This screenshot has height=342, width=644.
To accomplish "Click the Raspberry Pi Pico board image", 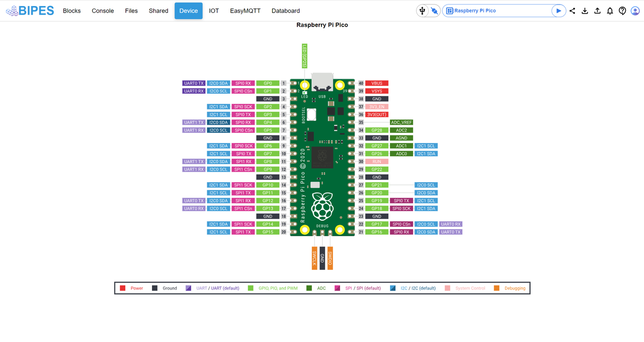I will 322,155.
